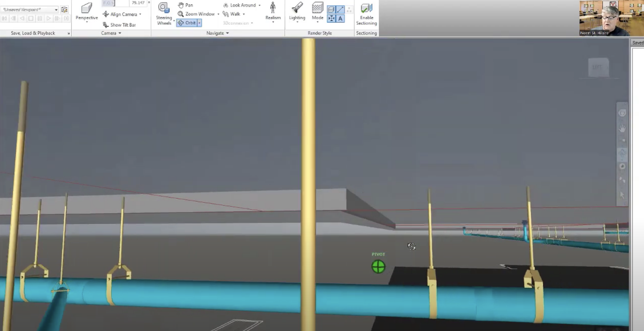This screenshot has width=644, height=331.
Task: Toggle the text render style A button
Action: (x=340, y=19)
